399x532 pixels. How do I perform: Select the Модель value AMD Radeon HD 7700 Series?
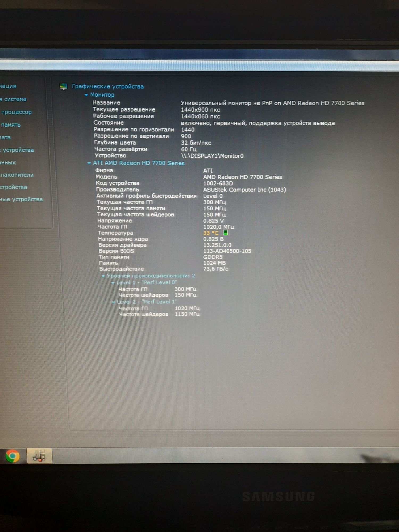click(x=243, y=177)
